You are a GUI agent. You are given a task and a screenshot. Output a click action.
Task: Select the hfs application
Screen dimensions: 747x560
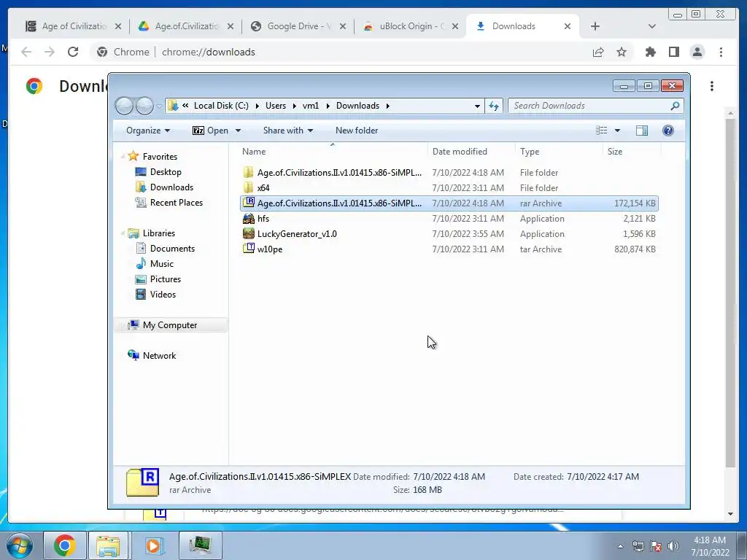[x=449, y=219]
